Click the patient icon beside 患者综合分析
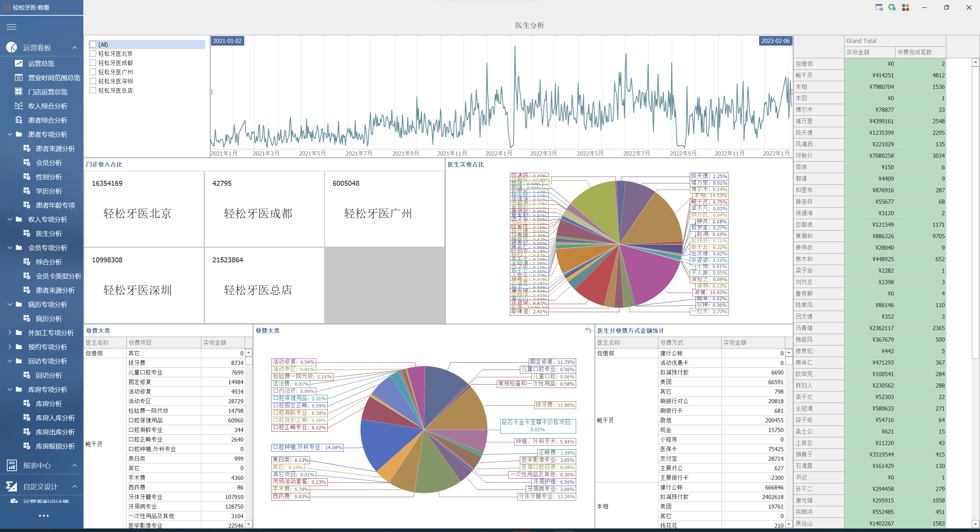 tap(19, 120)
